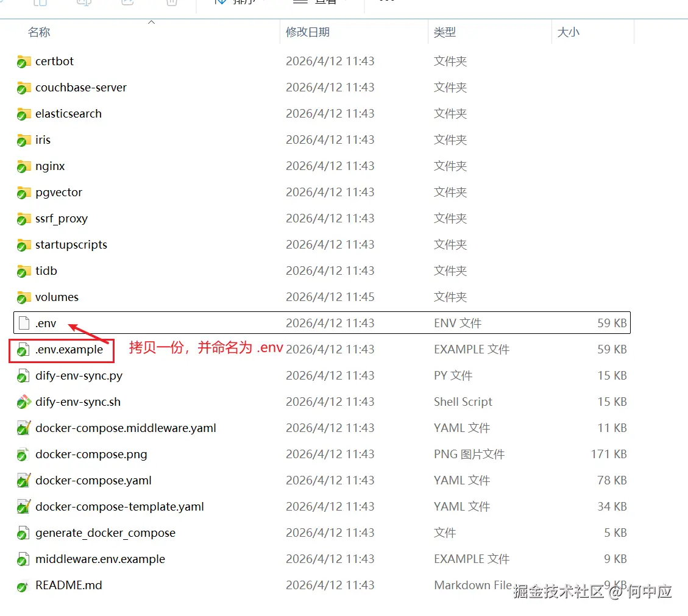Viewport: 688px width, 616px height.
Task: Select the nginx folder name
Action: point(50,166)
